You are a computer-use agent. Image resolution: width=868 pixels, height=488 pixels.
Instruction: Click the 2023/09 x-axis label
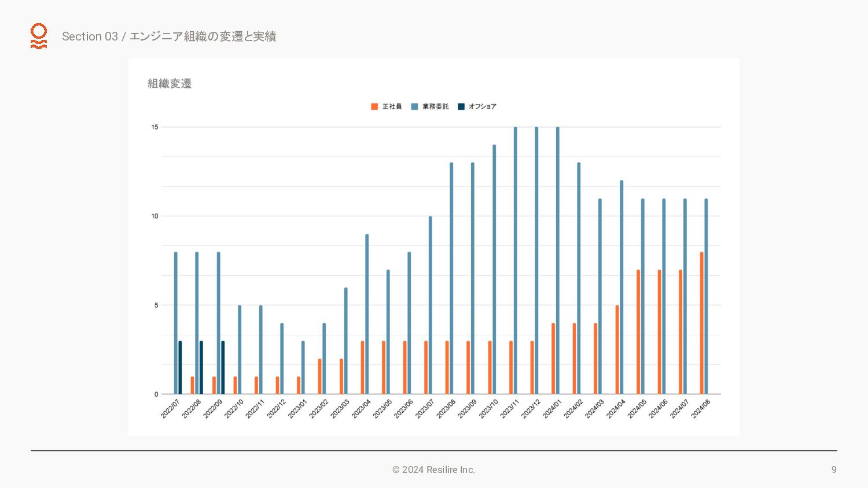(467, 409)
